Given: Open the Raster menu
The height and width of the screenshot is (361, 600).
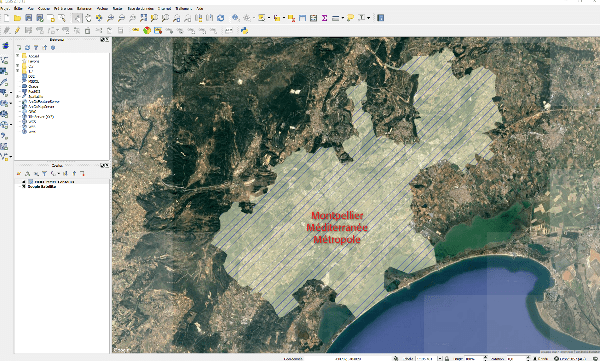Looking at the screenshot, I should pos(117,8).
